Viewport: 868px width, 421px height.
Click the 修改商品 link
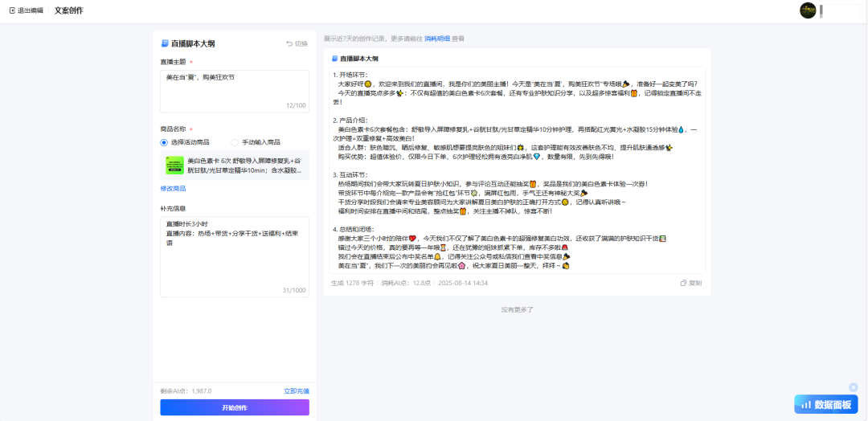tap(173, 188)
